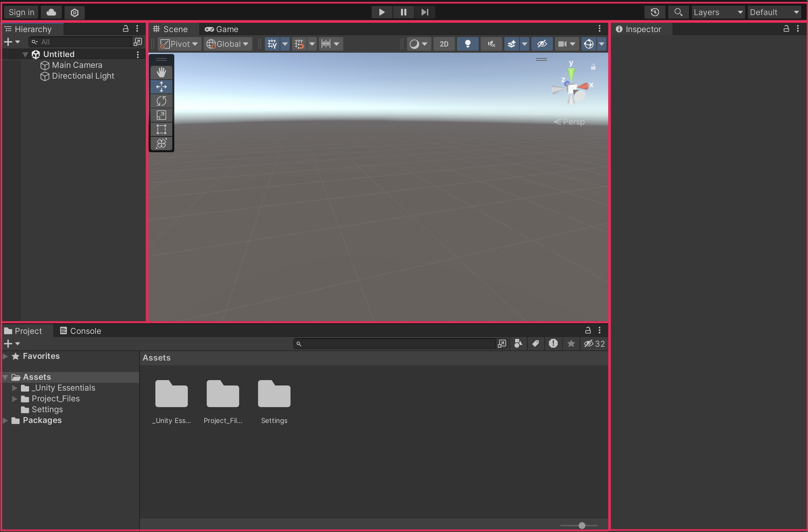
Task: Select the Move tool
Action: (x=161, y=86)
